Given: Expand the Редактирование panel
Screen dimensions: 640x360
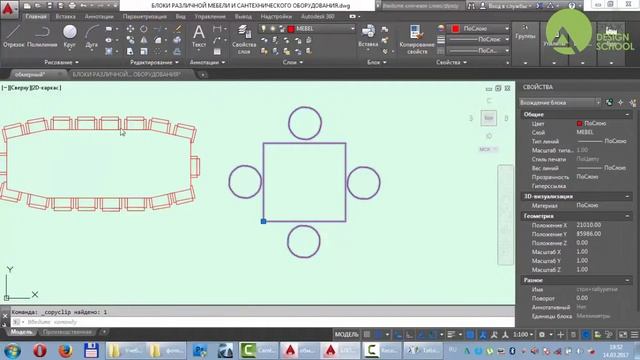Looking at the screenshot, I should (154, 62).
